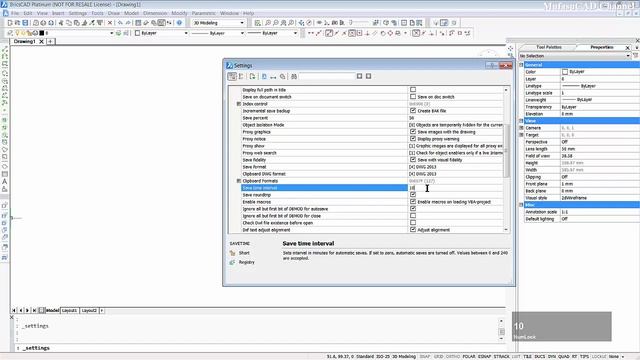Open the Draw menu
The height and width of the screenshot is (360, 640).
(113, 13)
